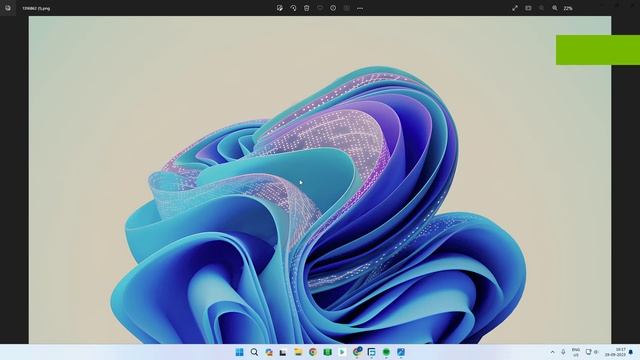Open Google Chrome from the taskbar

point(313,352)
